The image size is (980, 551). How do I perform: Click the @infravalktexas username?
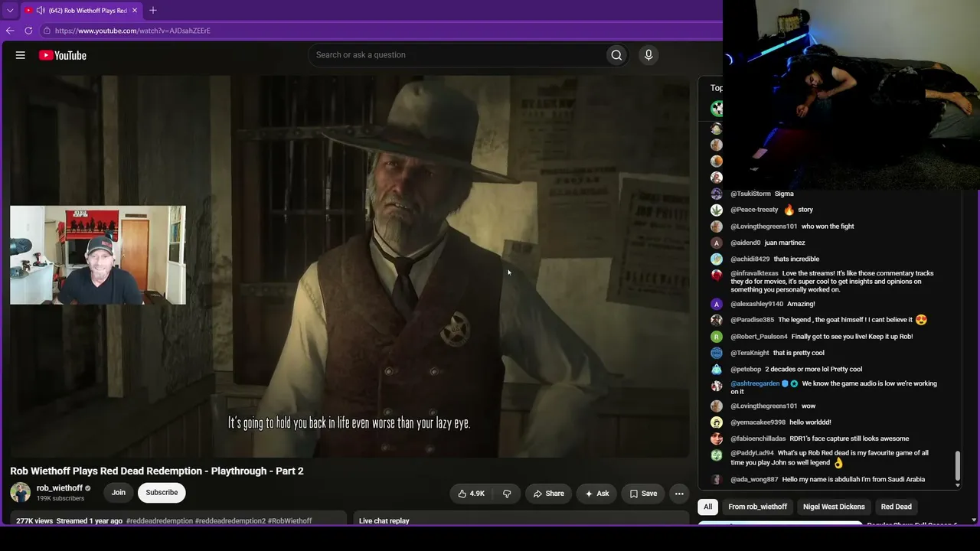click(x=754, y=273)
